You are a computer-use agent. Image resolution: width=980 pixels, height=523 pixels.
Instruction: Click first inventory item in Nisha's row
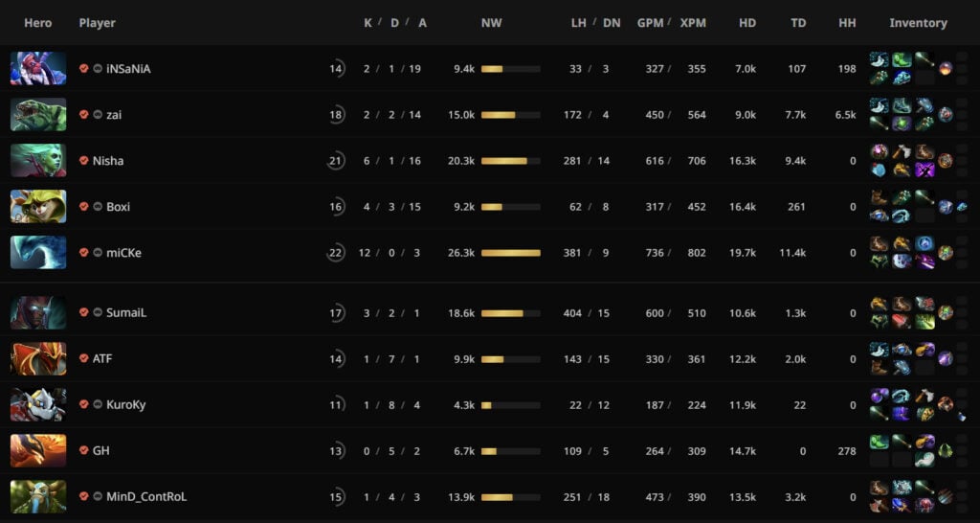tap(879, 151)
